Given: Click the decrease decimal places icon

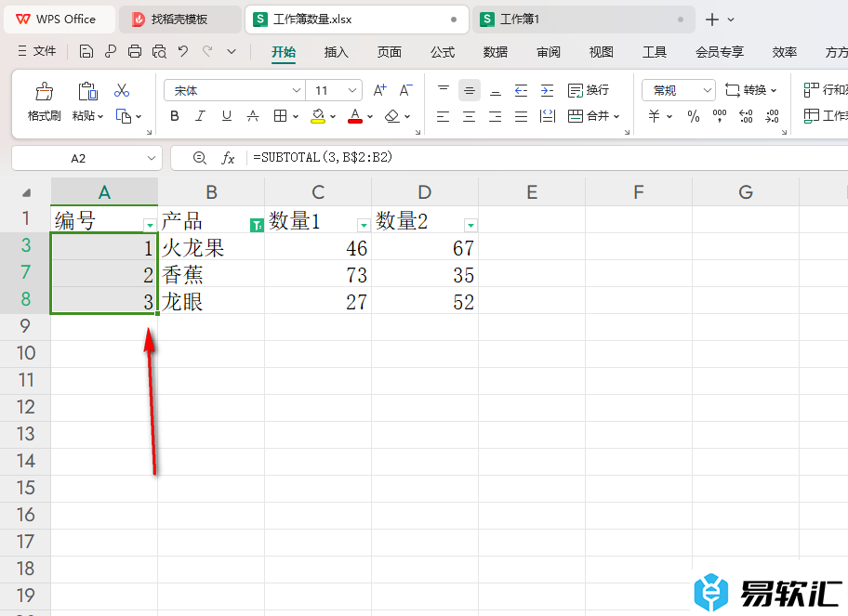Looking at the screenshot, I should [773, 116].
